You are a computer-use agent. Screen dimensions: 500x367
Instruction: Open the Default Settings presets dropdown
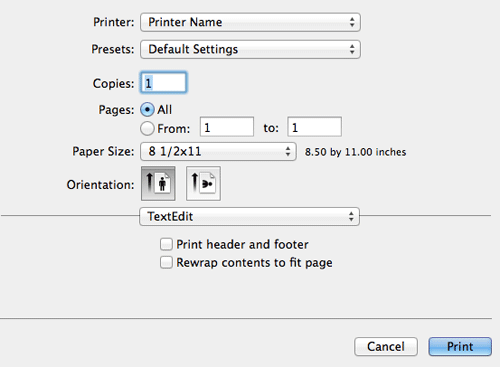(250, 49)
